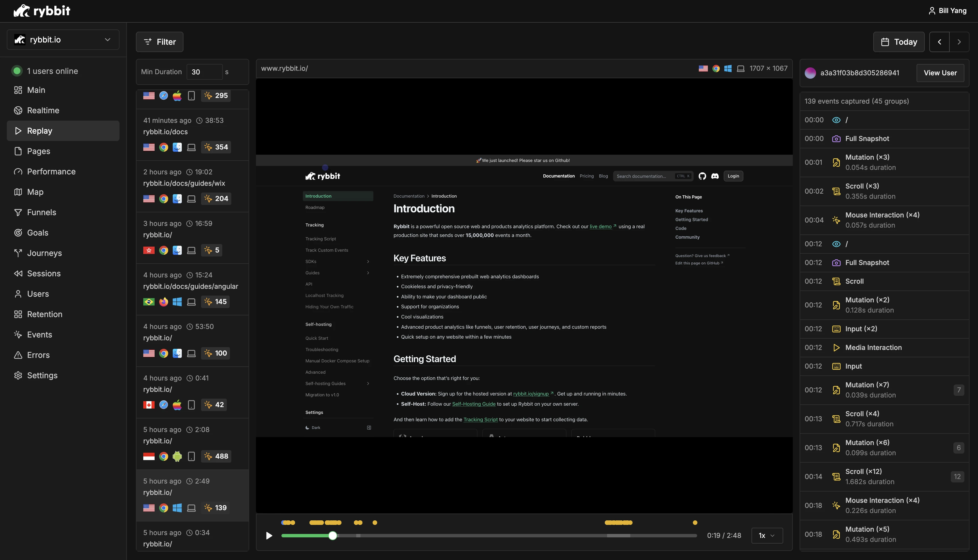Jump to the 00:12 page view event
The width and height of the screenshot is (978, 560).
tap(884, 244)
